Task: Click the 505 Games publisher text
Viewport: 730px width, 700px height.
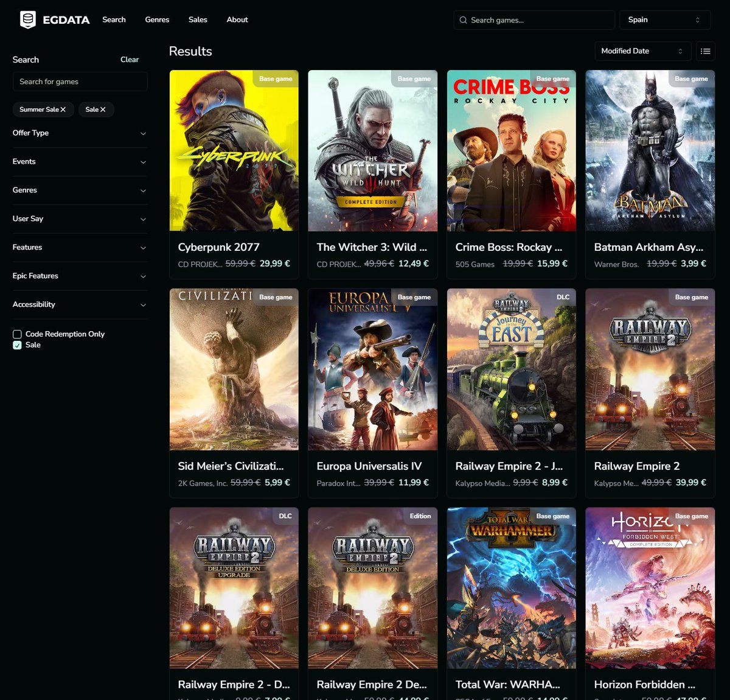Action: pyautogui.click(x=475, y=264)
